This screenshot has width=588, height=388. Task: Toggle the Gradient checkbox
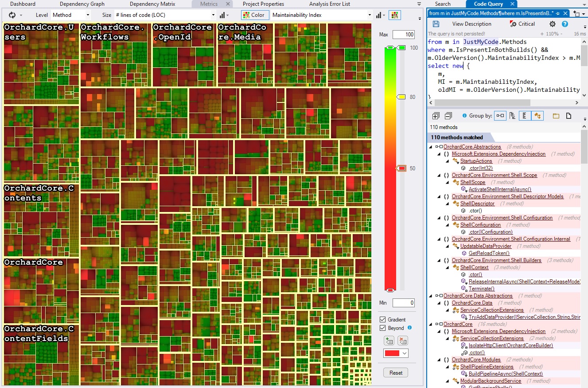pyautogui.click(x=382, y=319)
